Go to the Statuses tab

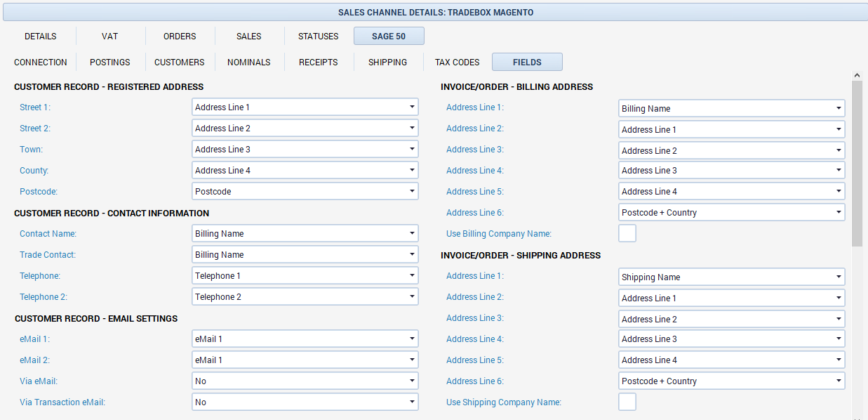point(318,37)
